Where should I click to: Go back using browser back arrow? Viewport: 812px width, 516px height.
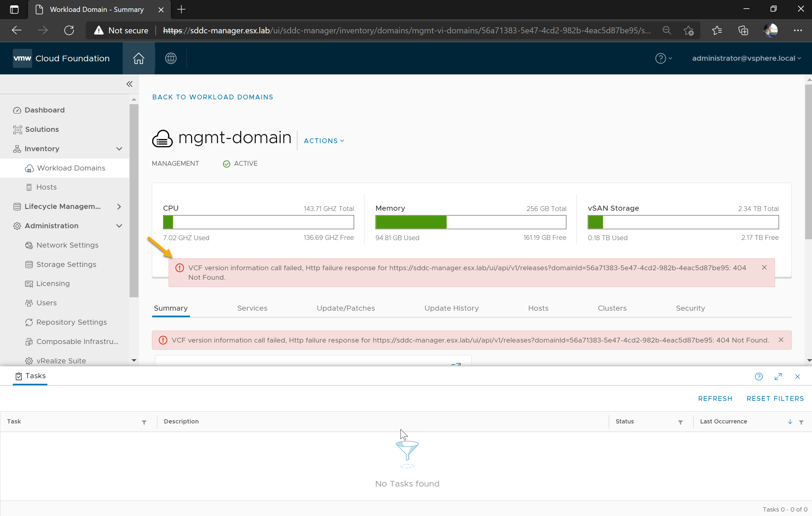[16, 30]
